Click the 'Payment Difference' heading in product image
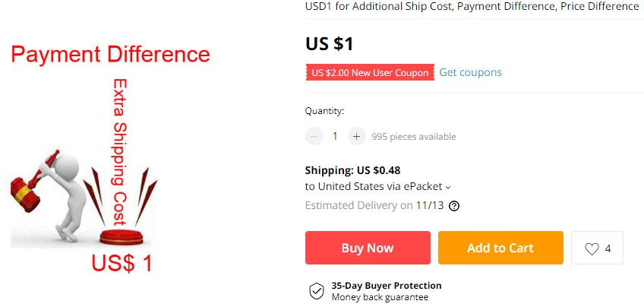The width and height of the screenshot is (644, 304). click(110, 55)
